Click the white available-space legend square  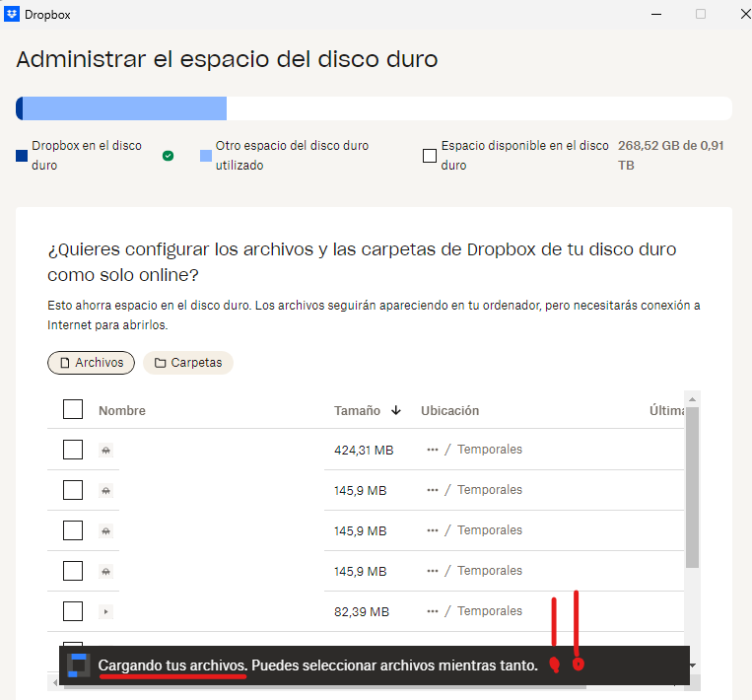pos(430,156)
